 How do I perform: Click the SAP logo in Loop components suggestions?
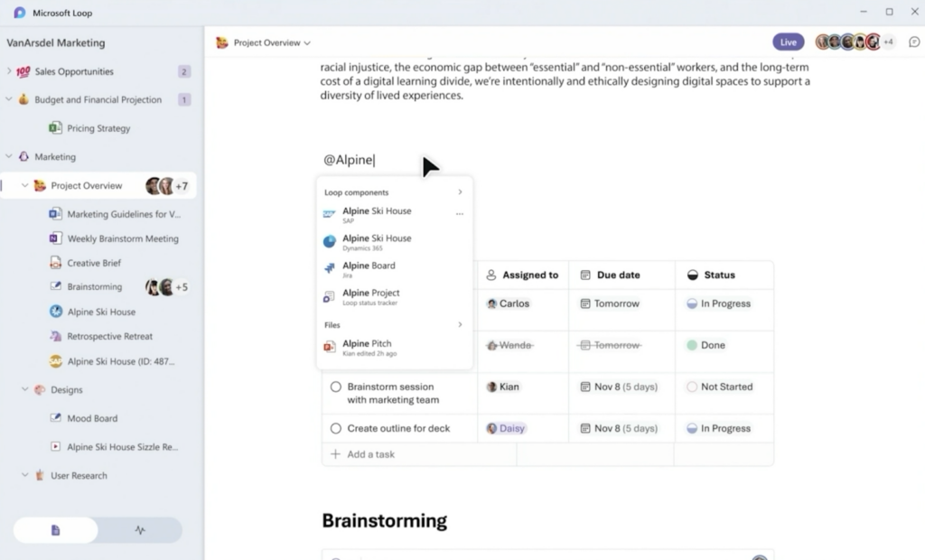(329, 214)
